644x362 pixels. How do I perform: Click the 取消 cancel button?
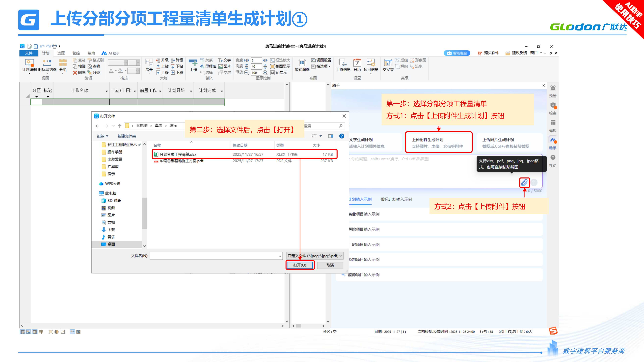pos(330,265)
